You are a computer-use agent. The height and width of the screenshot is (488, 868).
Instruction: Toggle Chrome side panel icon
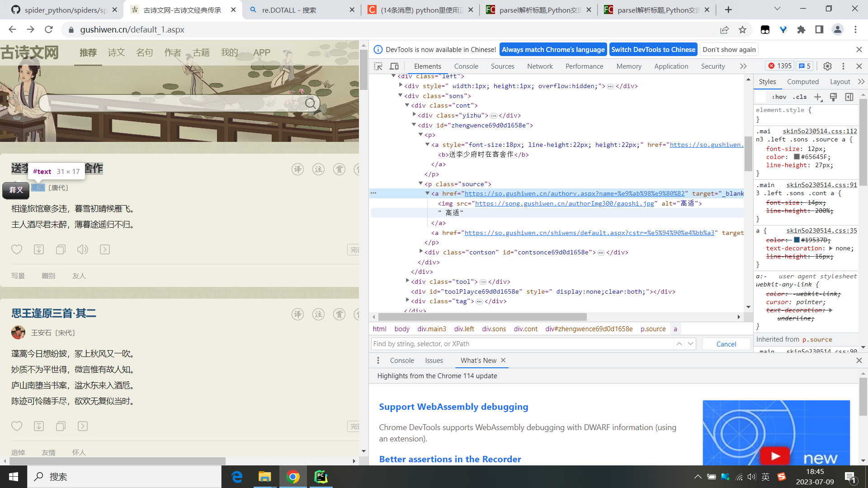click(819, 30)
